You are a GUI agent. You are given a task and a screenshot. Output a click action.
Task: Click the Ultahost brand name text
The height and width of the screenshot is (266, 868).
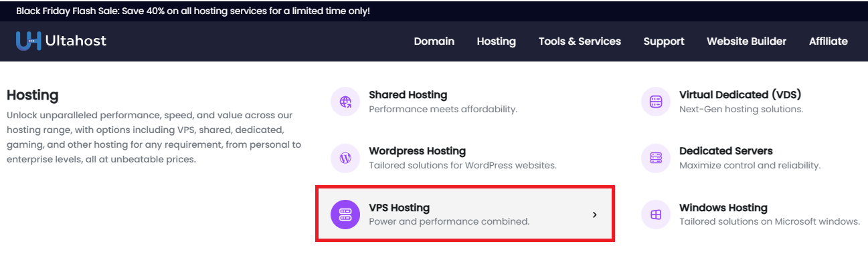(76, 41)
